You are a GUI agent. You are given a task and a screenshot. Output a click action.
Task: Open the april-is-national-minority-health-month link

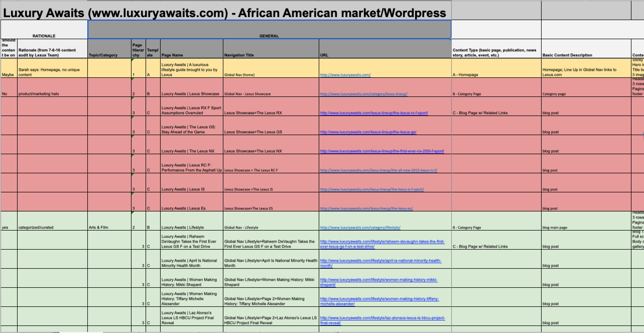[x=380, y=263]
